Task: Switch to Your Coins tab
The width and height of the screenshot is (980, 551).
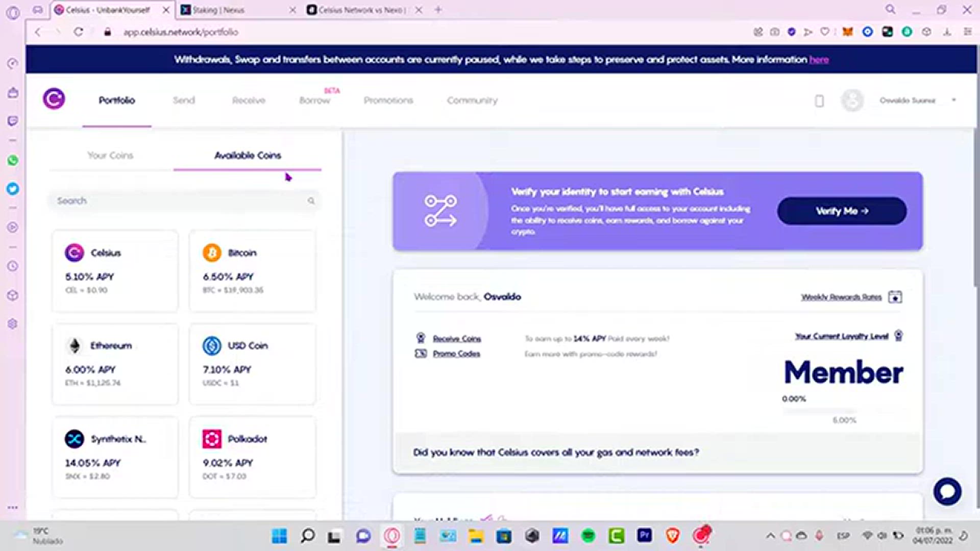Action: click(110, 155)
